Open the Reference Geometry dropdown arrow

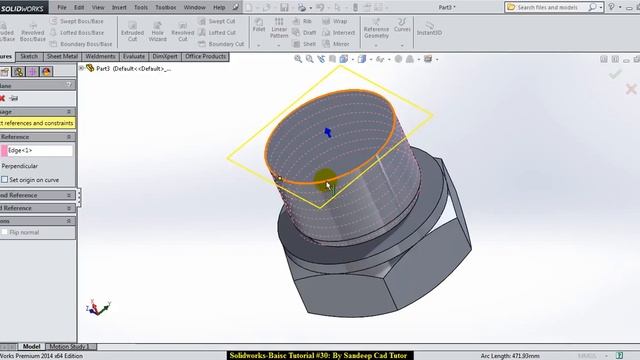click(376, 45)
